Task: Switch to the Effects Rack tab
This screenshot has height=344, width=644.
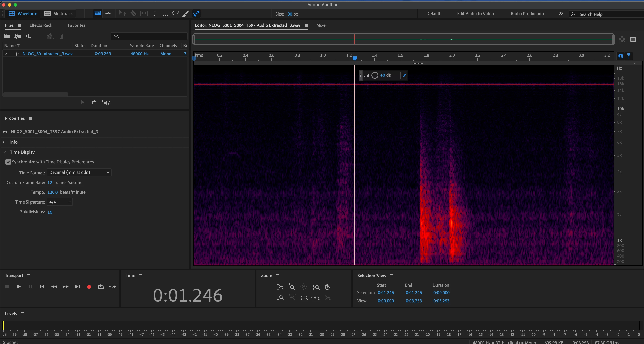Action: (41, 25)
